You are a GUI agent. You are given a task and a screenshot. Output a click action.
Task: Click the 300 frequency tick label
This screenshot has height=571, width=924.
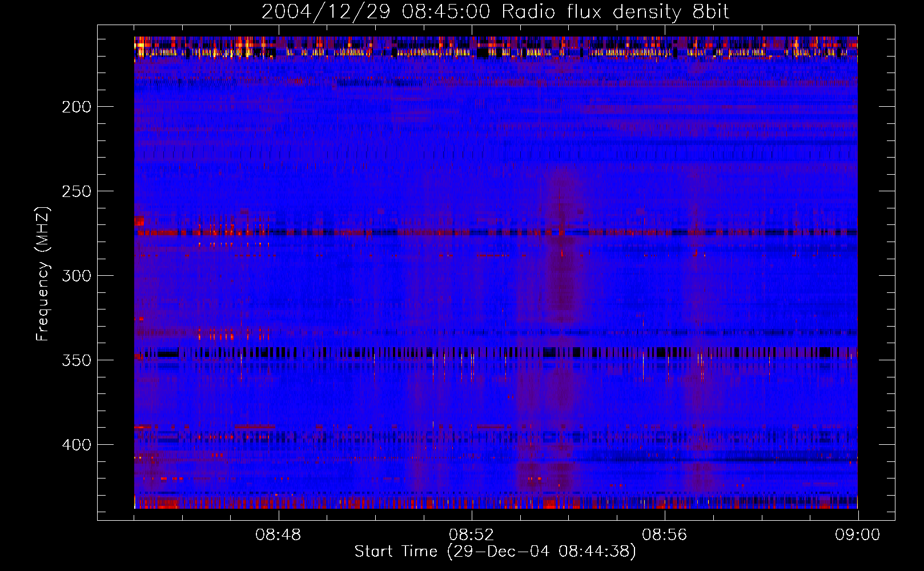click(x=77, y=276)
